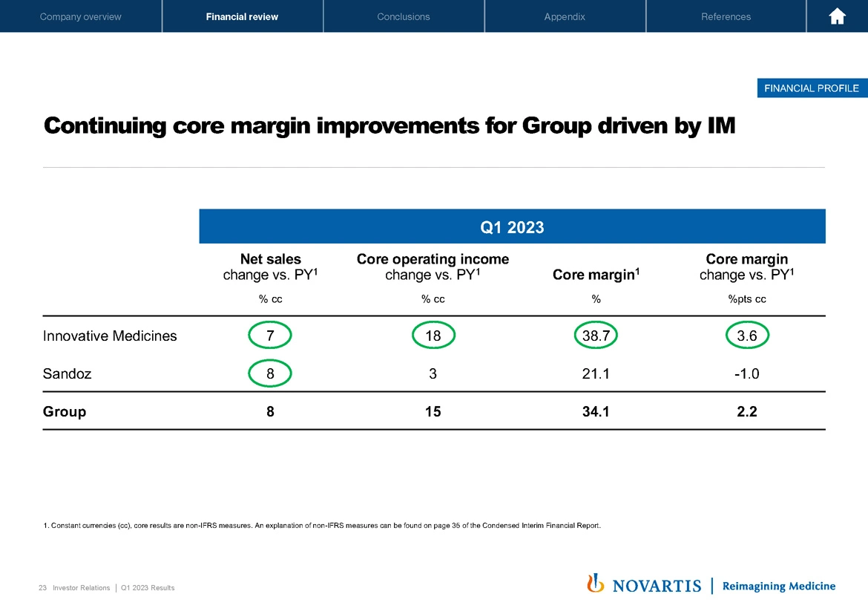
Task: Select Innovative Medicines circled net sales value 7
Action: (x=271, y=336)
